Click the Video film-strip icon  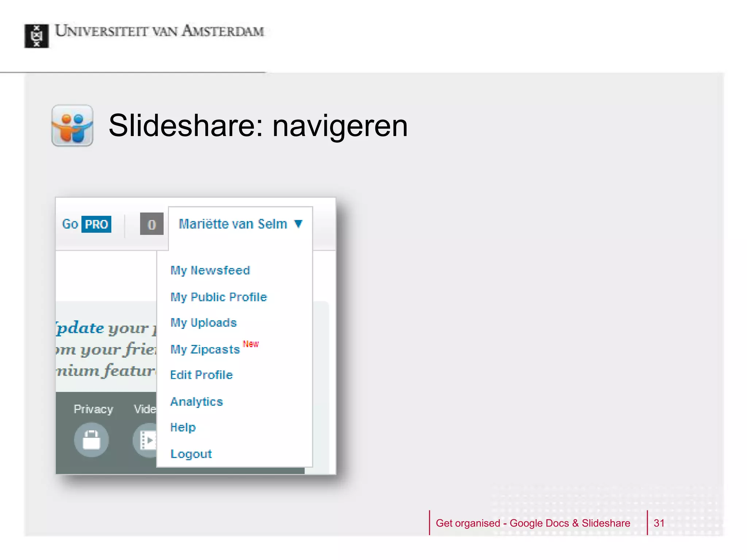coord(145,440)
